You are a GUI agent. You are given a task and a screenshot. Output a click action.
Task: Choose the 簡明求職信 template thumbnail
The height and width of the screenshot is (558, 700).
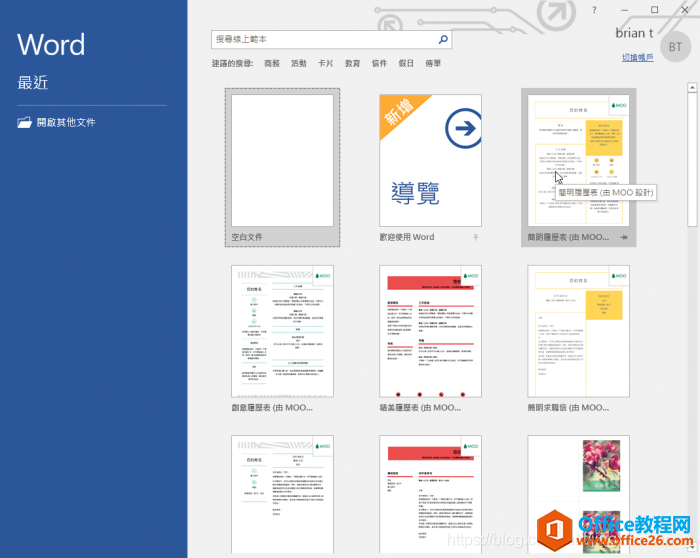tap(579, 331)
